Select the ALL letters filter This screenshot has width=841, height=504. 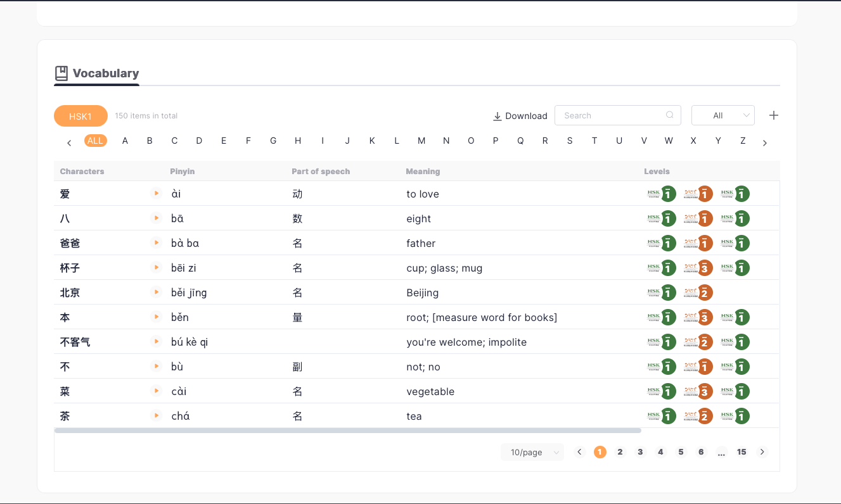tap(96, 141)
